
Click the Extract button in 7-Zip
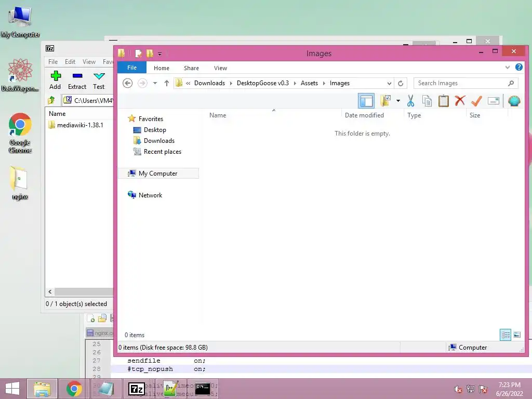pos(77,81)
